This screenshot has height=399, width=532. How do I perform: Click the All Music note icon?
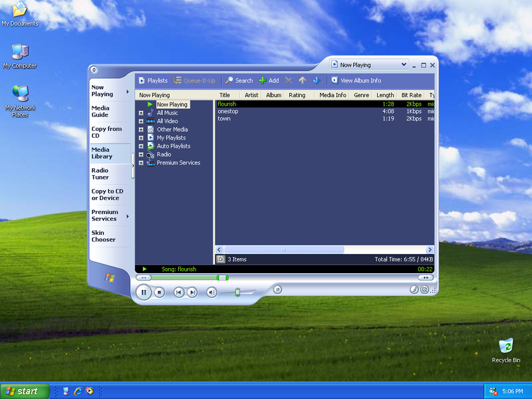150,112
